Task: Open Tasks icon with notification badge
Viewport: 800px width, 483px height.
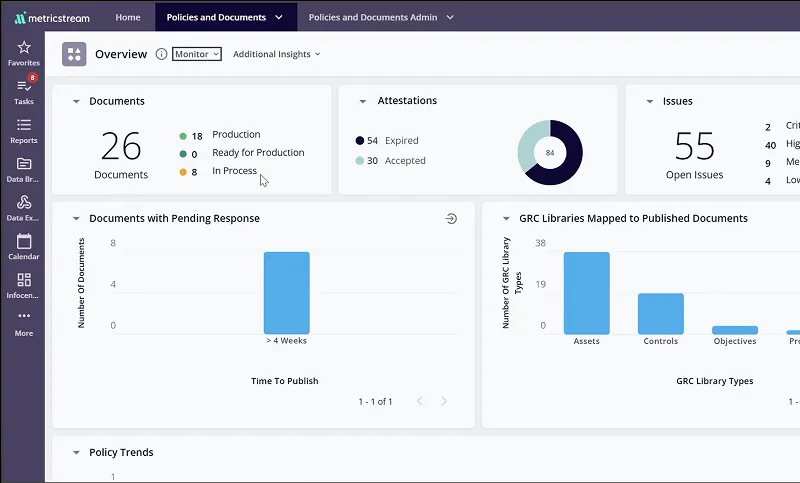Action: [24, 87]
